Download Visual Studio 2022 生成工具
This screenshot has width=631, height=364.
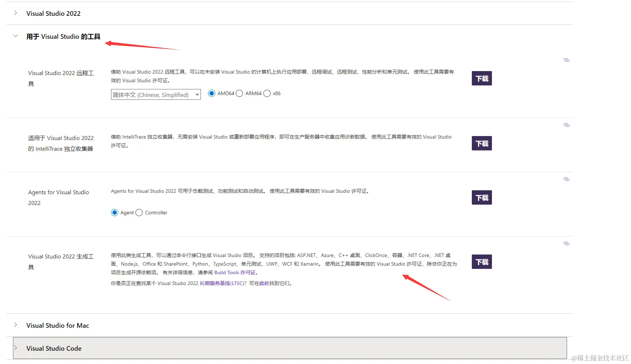[482, 262]
